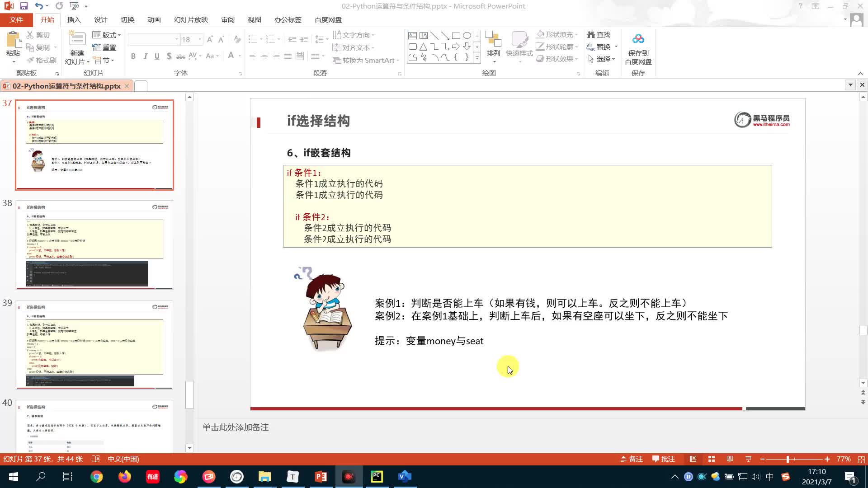Image resolution: width=868 pixels, height=488 pixels.
Task: Collapse the ribbon with chevron
Action: 860,73
